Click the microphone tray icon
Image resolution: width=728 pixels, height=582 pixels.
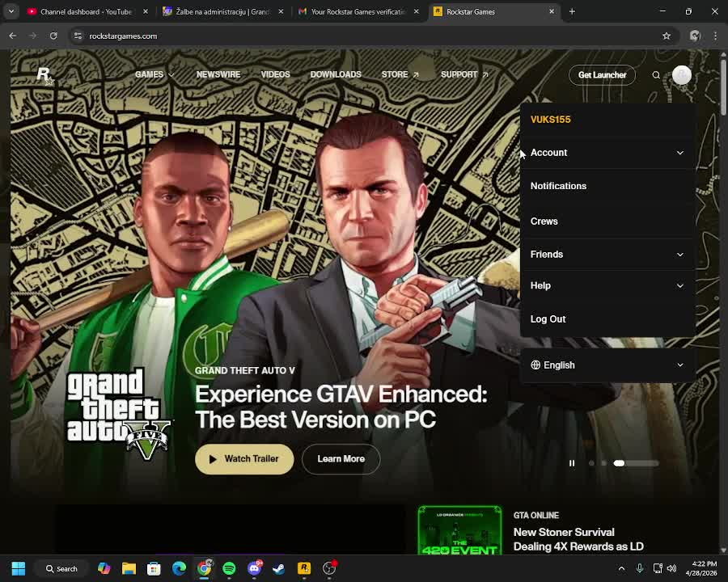click(640, 568)
